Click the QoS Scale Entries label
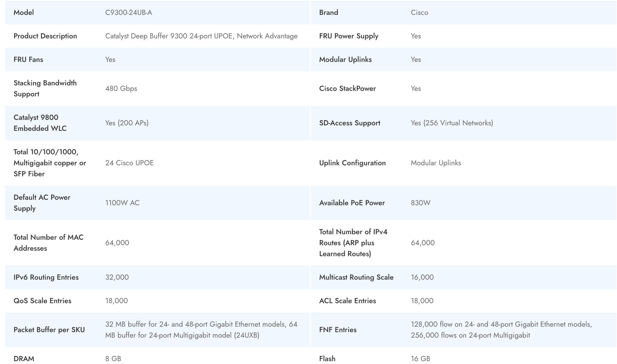The height and width of the screenshot is (364, 617). pos(42,301)
